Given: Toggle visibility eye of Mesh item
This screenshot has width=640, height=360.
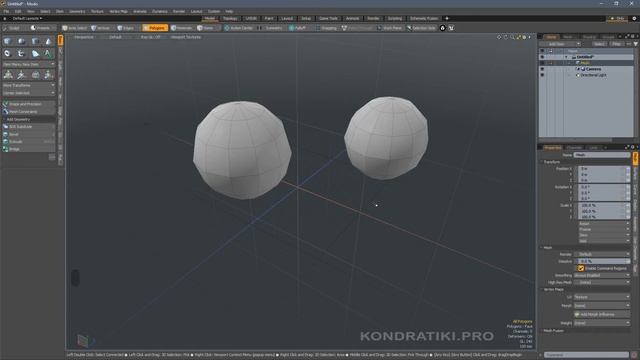Looking at the screenshot, I should [x=542, y=63].
